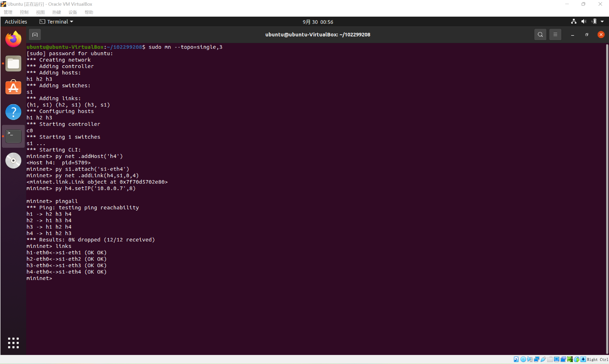This screenshot has width=609, height=364.
Task: Open the date and time calendar
Action: tap(318, 22)
